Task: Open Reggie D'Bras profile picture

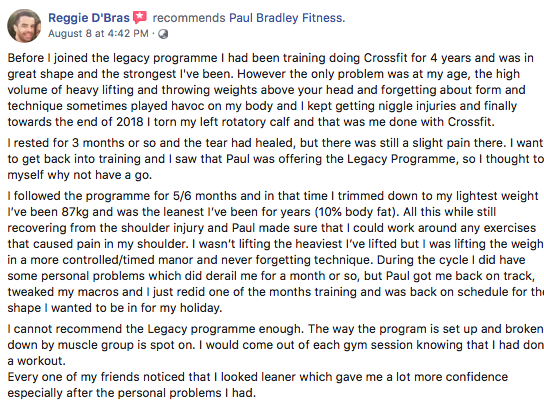Action: click(24, 26)
